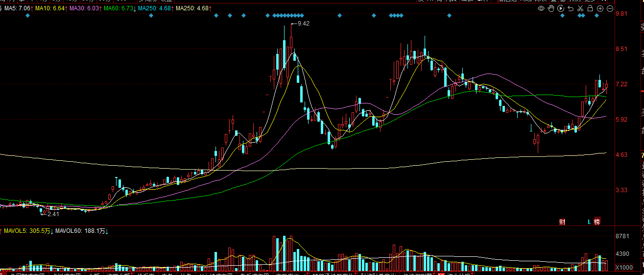Screen dimensions: 644x275
Task: Click the 4.63 price axis label
Action: [x=621, y=155]
